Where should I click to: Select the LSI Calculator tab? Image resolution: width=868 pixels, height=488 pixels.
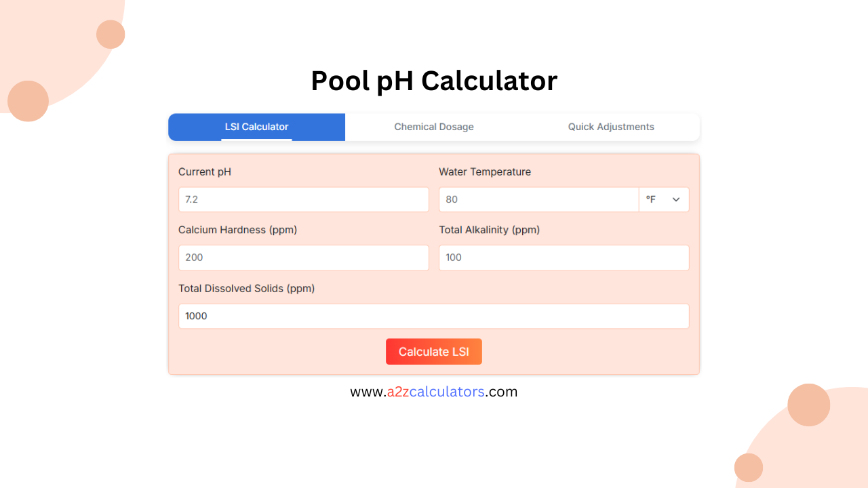[x=256, y=127]
